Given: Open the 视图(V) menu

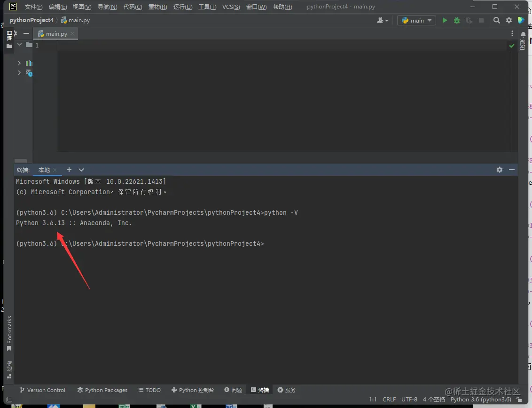Looking at the screenshot, I should point(82,7).
